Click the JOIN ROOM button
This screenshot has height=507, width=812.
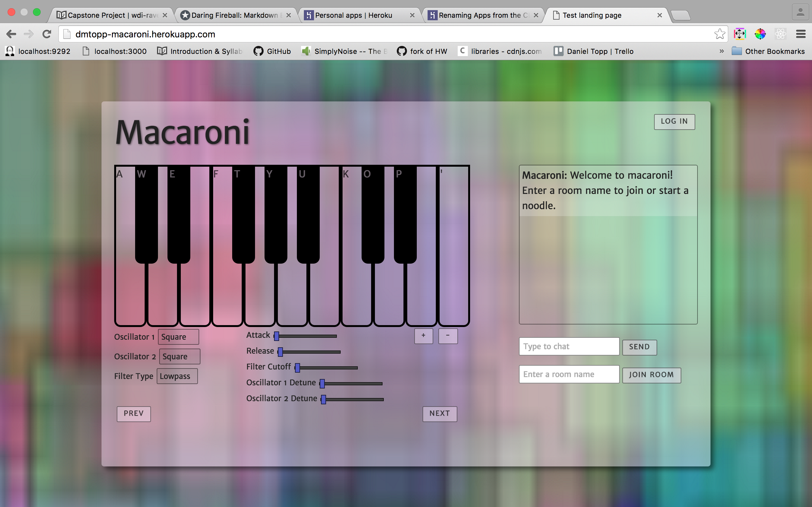click(651, 375)
